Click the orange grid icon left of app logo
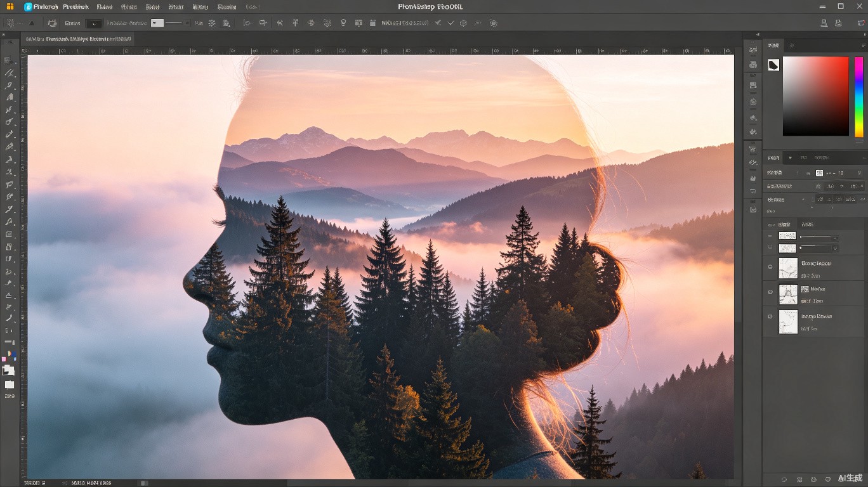This screenshot has width=868, height=487. (10, 6)
